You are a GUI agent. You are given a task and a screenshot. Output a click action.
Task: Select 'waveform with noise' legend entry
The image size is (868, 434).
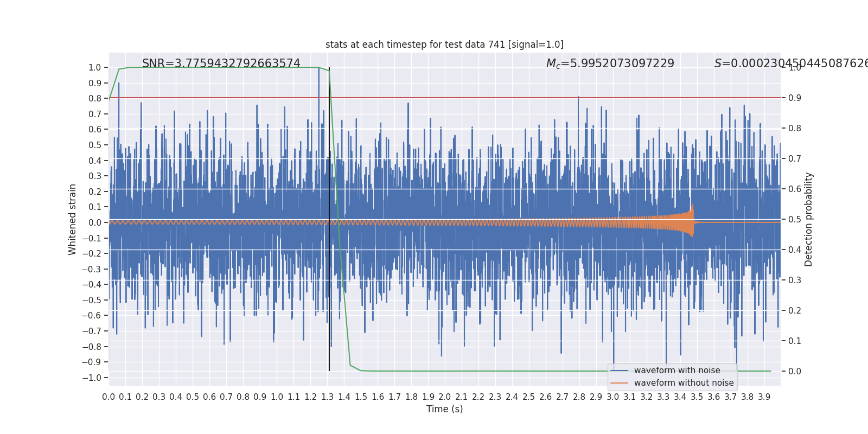click(x=677, y=371)
